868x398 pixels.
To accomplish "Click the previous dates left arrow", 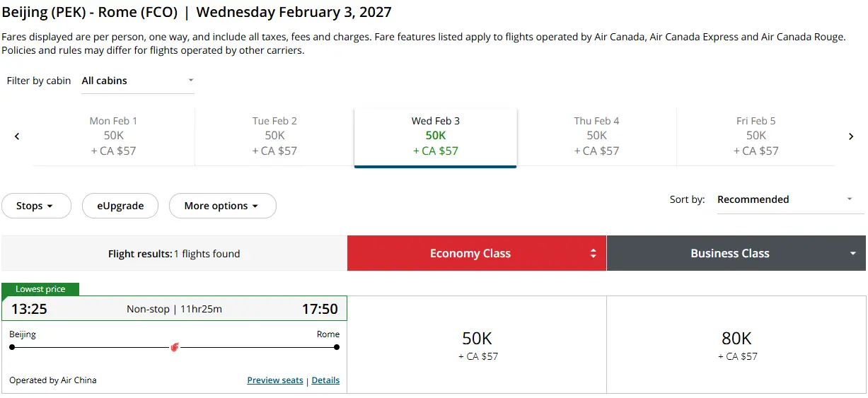I will (17, 136).
